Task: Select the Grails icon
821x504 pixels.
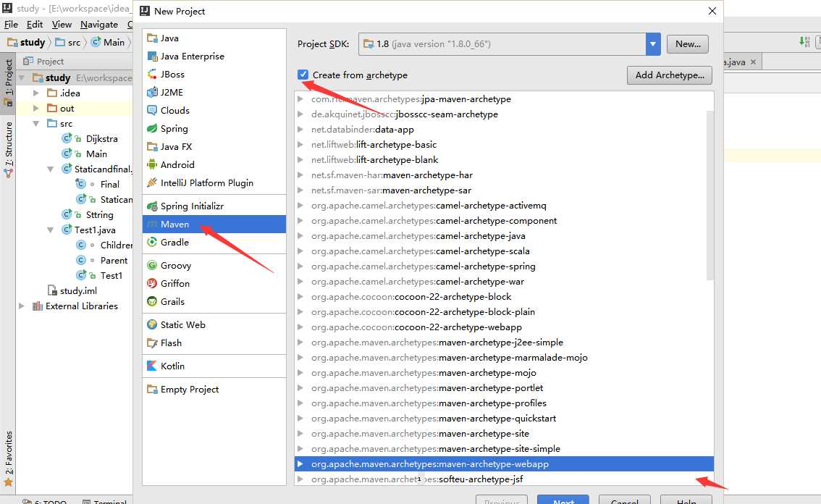Action: (x=152, y=302)
